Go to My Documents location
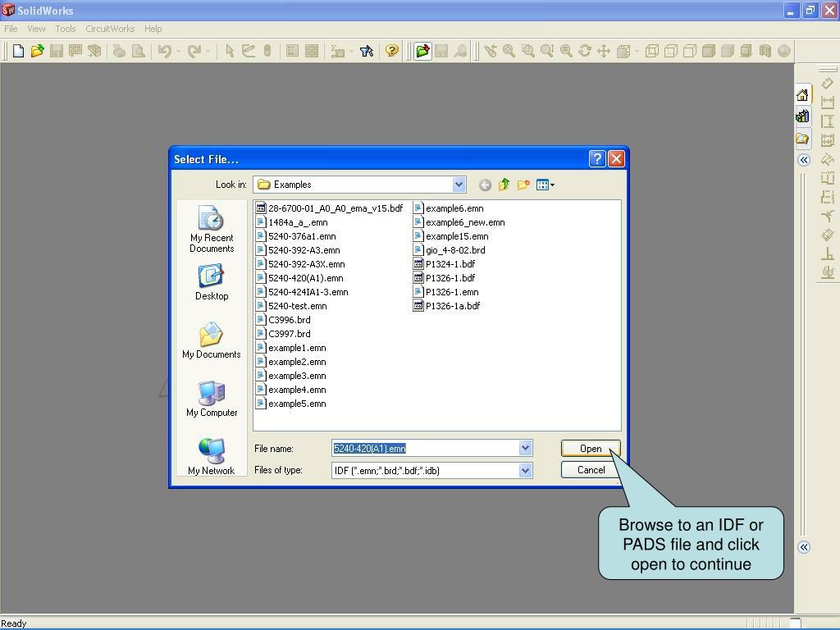This screenshot has width=840, height=630. pos(212,340)
